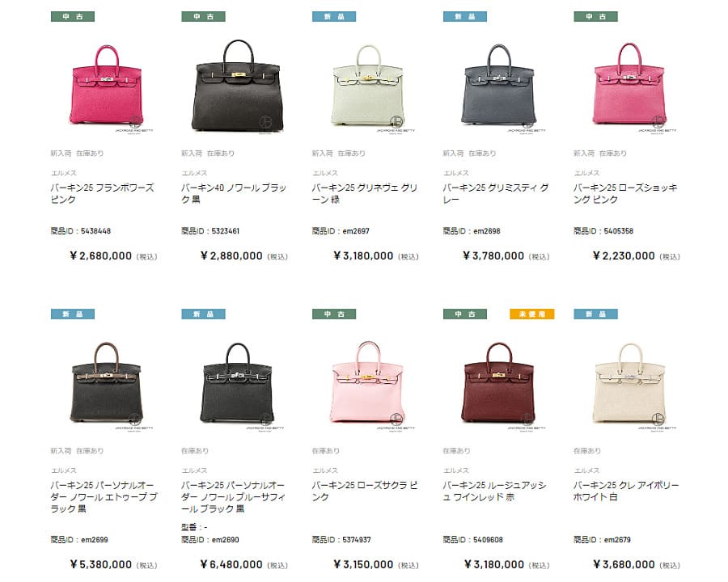
Task: Open the light pink Rose Sakura Birkin image
Action: pyautogui.click(x=368, y=382)
